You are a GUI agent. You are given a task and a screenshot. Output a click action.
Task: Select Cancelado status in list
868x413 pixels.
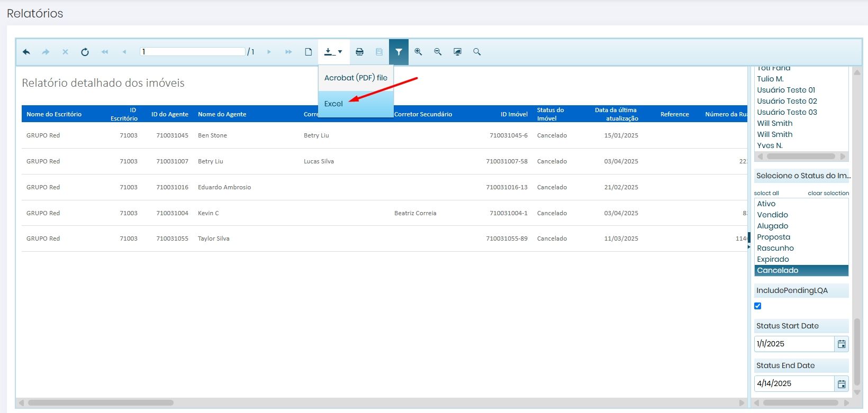pos(801,270)
